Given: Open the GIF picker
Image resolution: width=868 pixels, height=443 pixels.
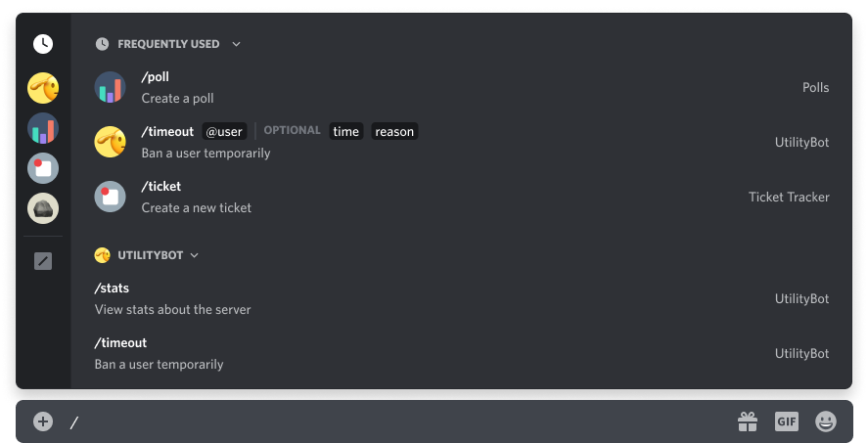Looking at the screenshot, I should pyautogui.click(x=787, y=421).
